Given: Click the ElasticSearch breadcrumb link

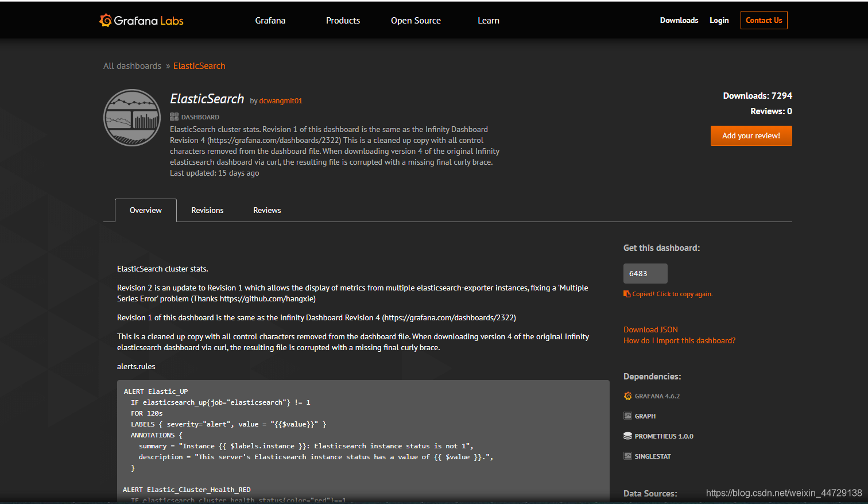Looking at the screenshot, I should pos(199,66).
